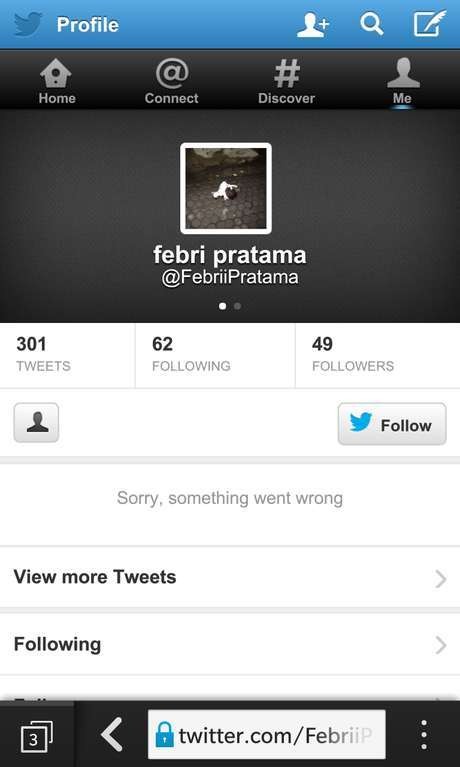Open the 301 Tweets count
This screenshot has height=767, width=460.
pos(68,355)
